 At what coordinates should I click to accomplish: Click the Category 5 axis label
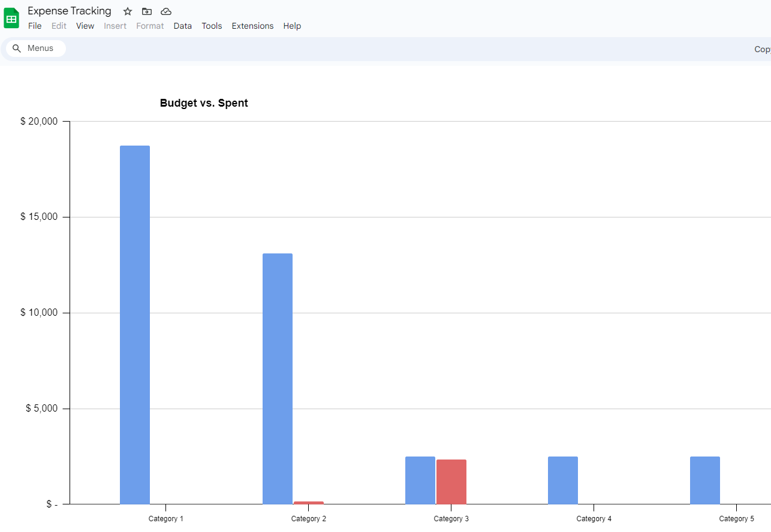tap(737, 519)
